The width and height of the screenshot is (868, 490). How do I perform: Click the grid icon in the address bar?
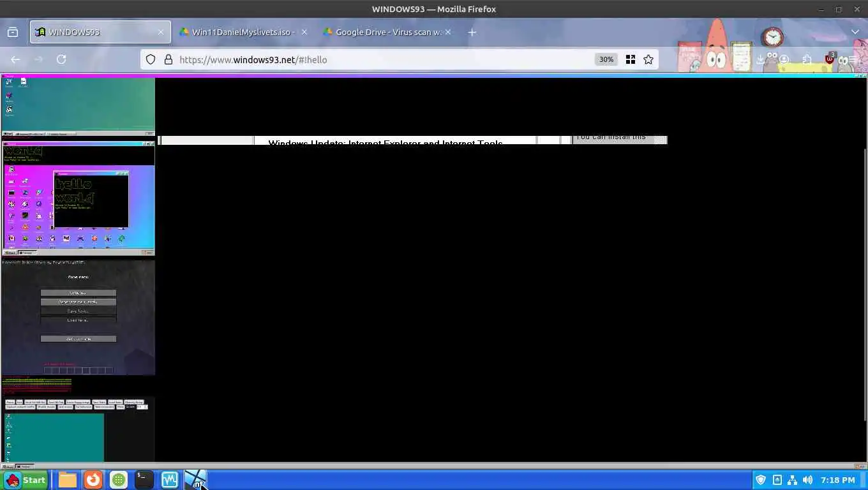point(631,59)
